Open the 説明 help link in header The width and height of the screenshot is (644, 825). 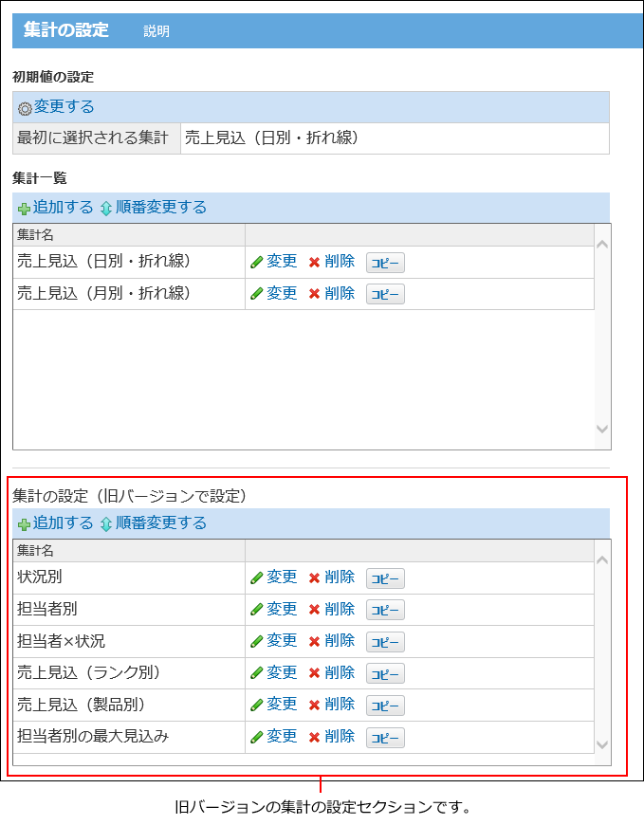pyautogui.click(x=156, y=31)
